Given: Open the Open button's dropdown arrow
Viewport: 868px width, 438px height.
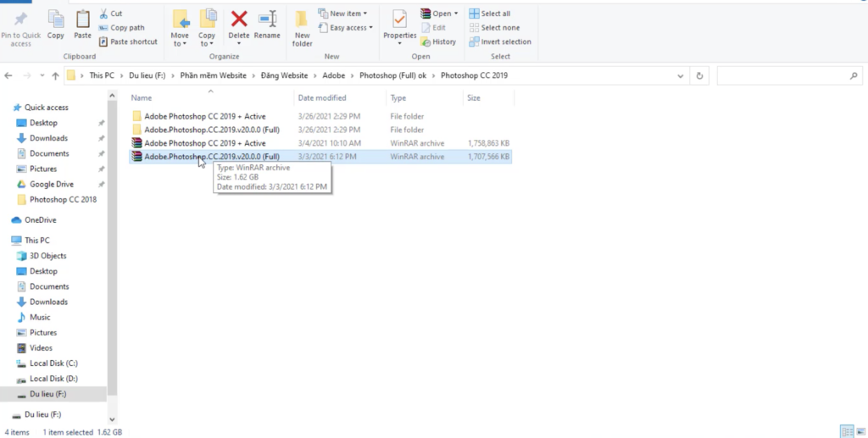Looking at the screenshot, I should coord(456,14).
